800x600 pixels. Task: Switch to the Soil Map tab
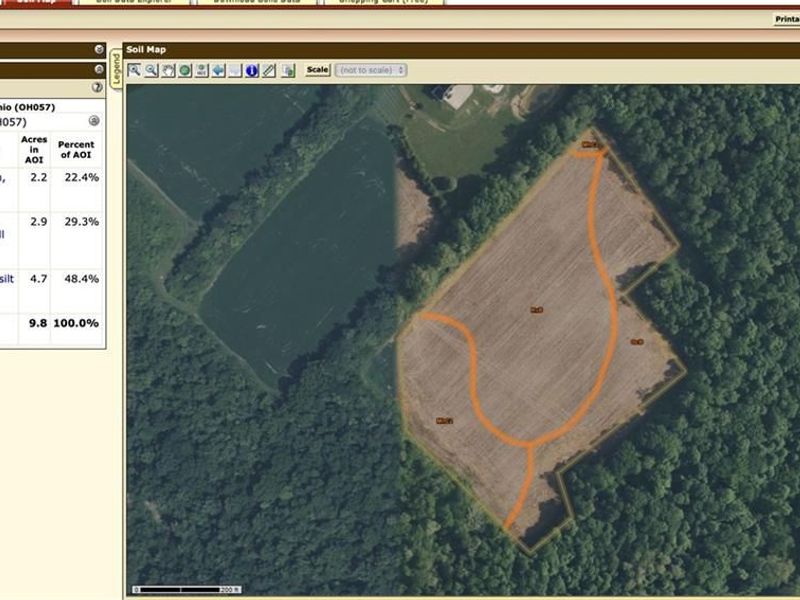36,2
